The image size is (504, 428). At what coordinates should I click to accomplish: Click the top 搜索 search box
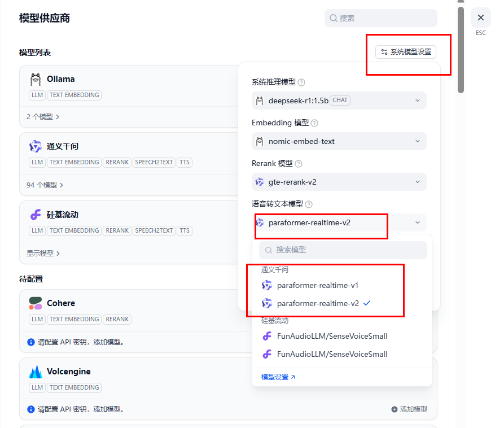(x=380, y=18)
